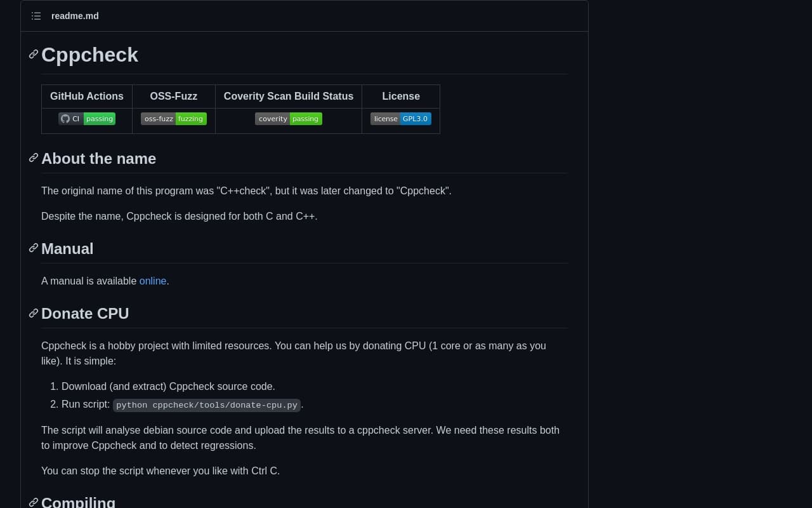Image resolution: width=812 pixels, height=508 pixels.
Task: Click the 'original name of this program' sentence
Action: pos(246,190)
